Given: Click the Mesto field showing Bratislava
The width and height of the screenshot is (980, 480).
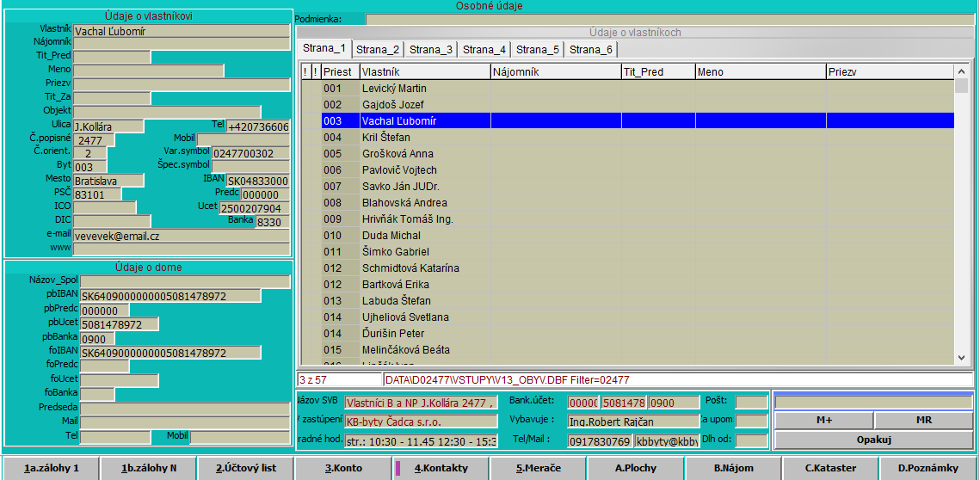Looking at the screenshot, I should tap(108, 181).
